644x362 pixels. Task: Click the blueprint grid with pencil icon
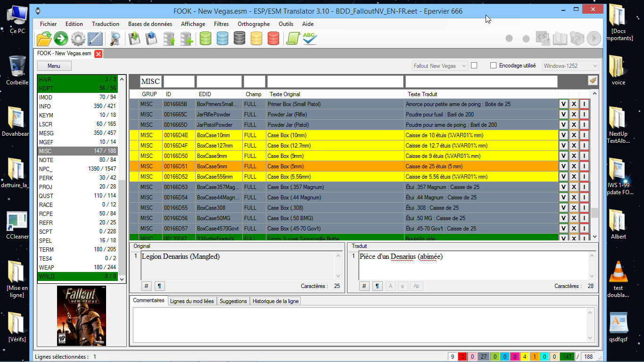[x=95, y=39]
